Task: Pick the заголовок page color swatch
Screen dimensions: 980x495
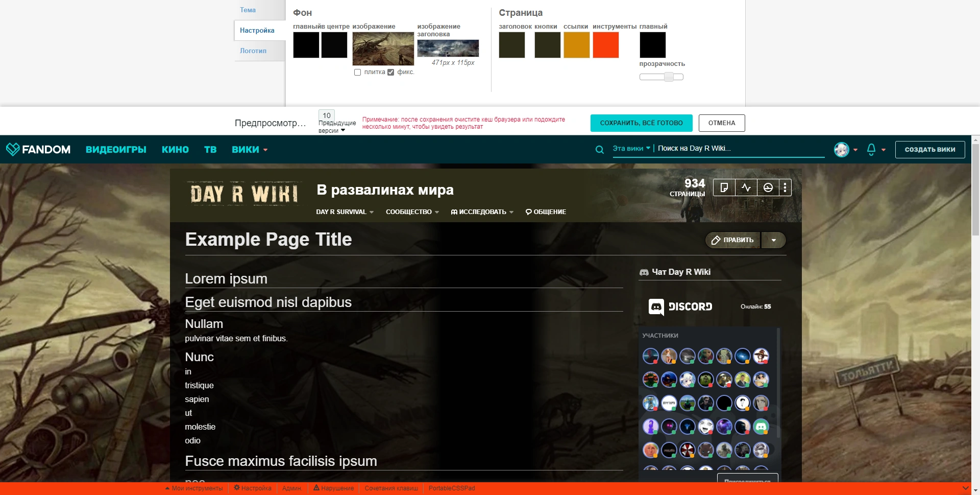Action: coord(512,45)
